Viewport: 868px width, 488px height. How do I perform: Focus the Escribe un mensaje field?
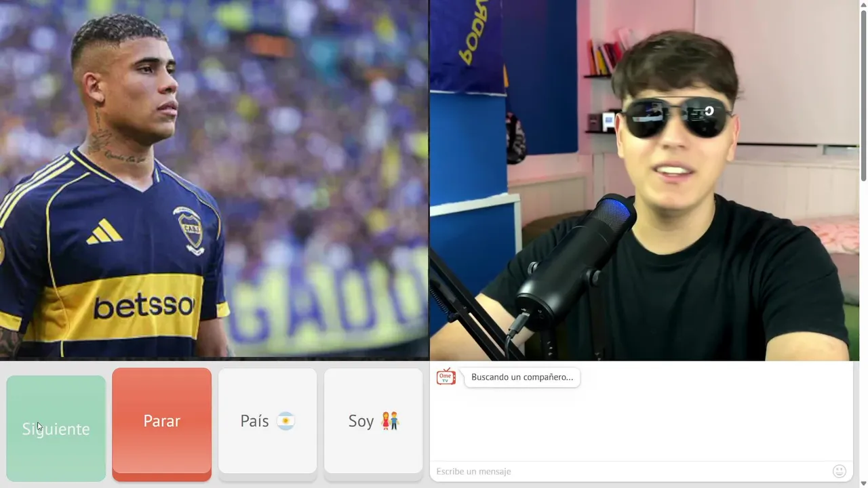631,471
